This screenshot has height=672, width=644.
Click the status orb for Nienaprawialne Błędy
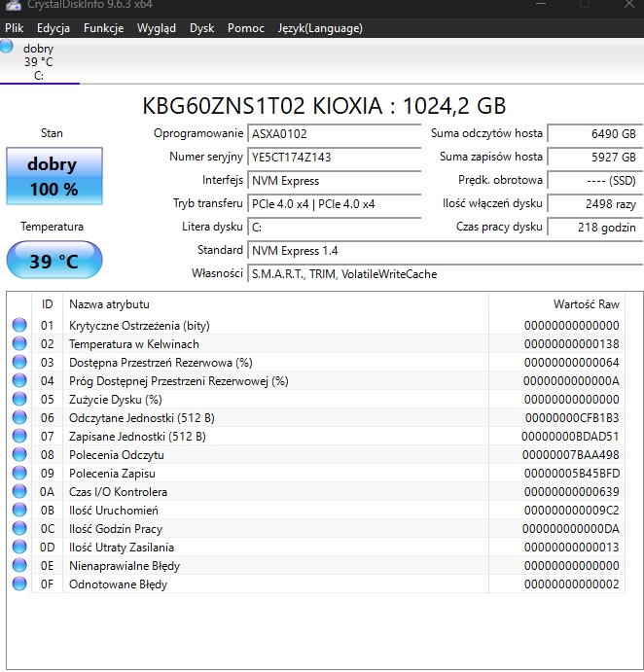pos(18,566)
